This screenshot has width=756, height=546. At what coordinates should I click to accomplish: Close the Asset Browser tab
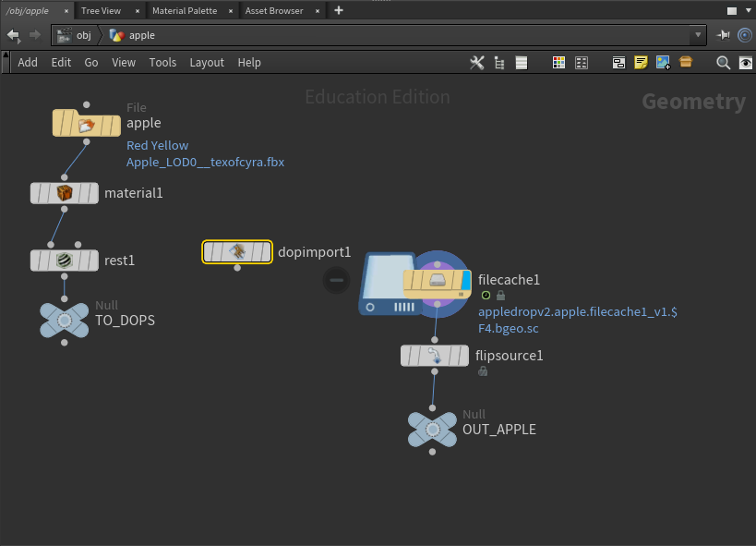click(318, 10)
